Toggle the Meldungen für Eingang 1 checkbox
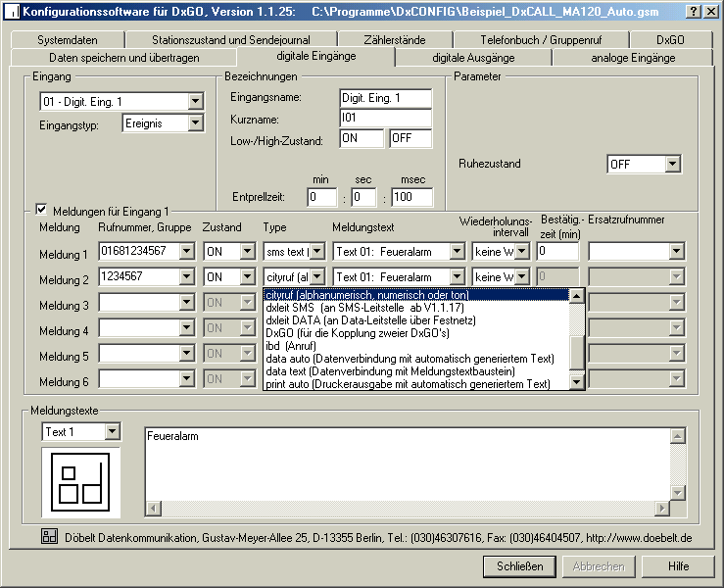Image resolution: width=724 pixels, height=588 pixels. pos(41,210)
